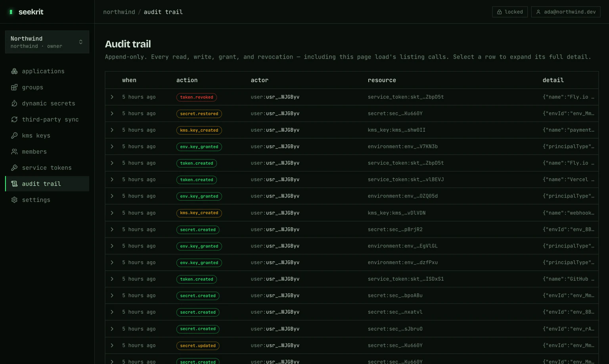
Task: Select resource environment:env_…EgVlGL
Action: coord(402,246)
